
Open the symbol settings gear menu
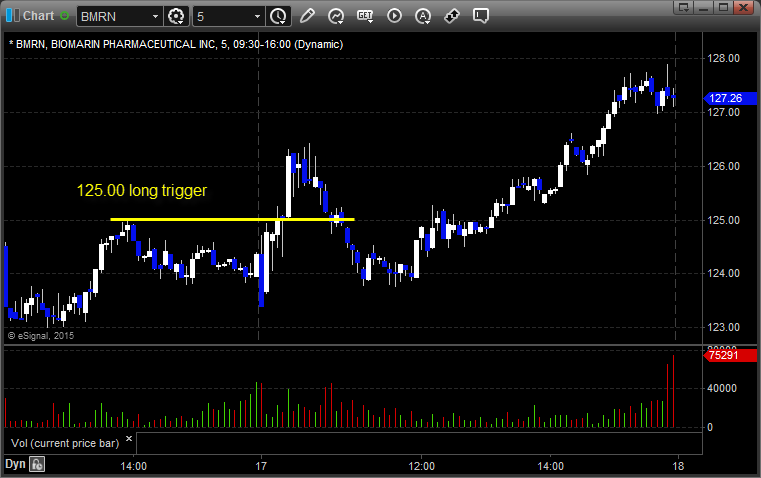[176, 16]
